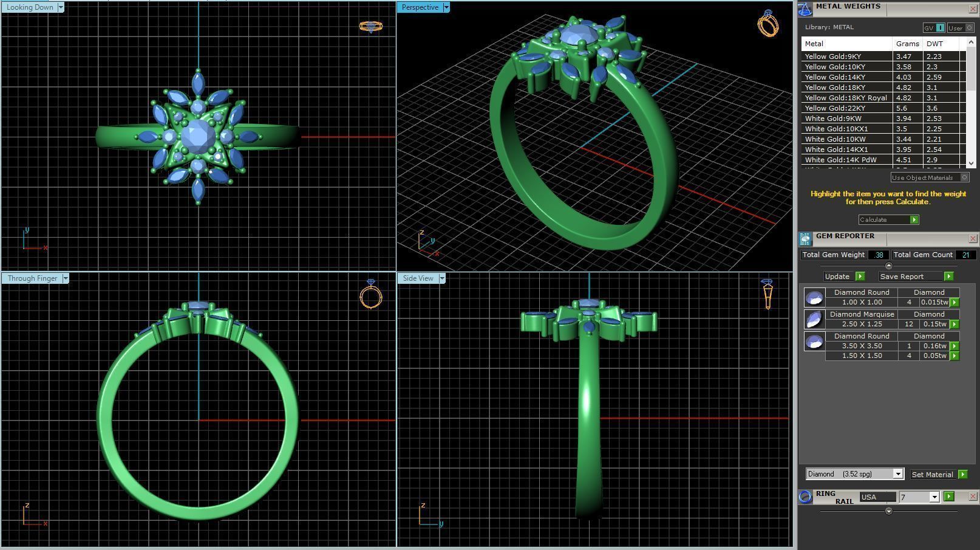Close the Gem Reporter panel
Viewport: 980px width, 550px height.
point(973,239)
